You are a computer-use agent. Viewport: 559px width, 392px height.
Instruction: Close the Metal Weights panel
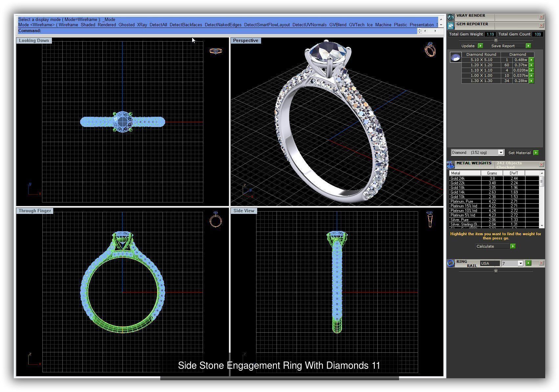[541, 165]
